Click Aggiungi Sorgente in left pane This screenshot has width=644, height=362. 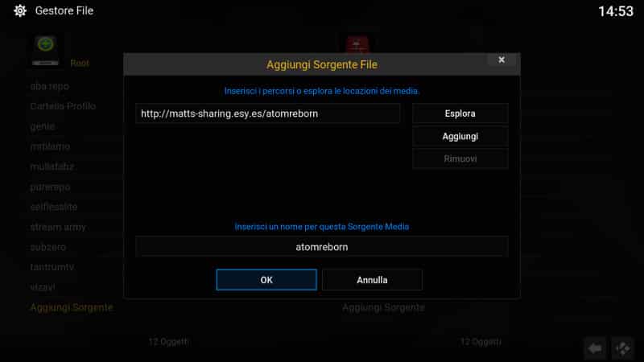click(x=72, y=307)
